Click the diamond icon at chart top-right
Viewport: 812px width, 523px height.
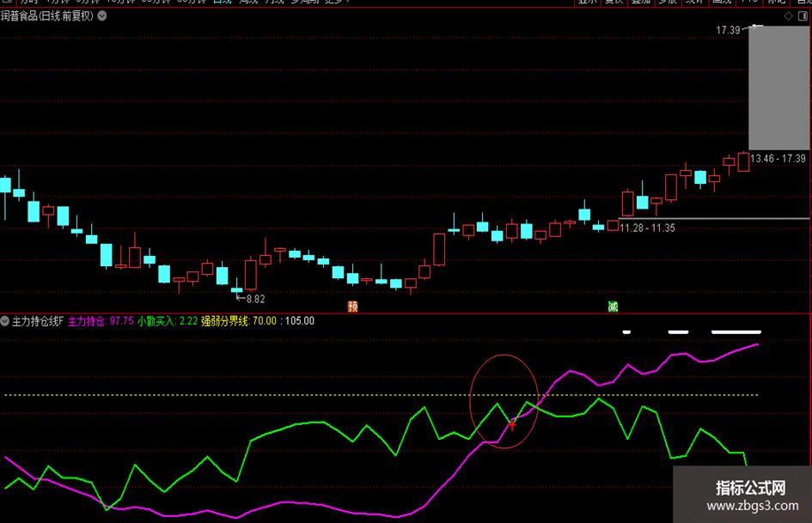pyautogui.click(x=788, y=16)
